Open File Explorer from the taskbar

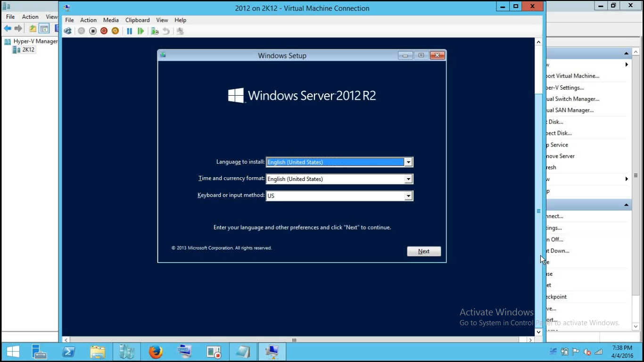coord(98,352)
